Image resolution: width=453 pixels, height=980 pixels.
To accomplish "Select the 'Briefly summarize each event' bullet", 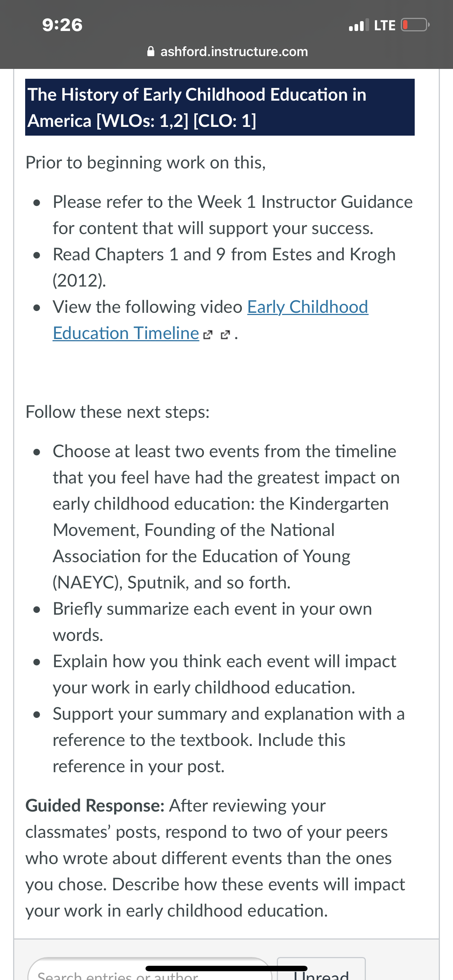I will [x=212, y=622].
